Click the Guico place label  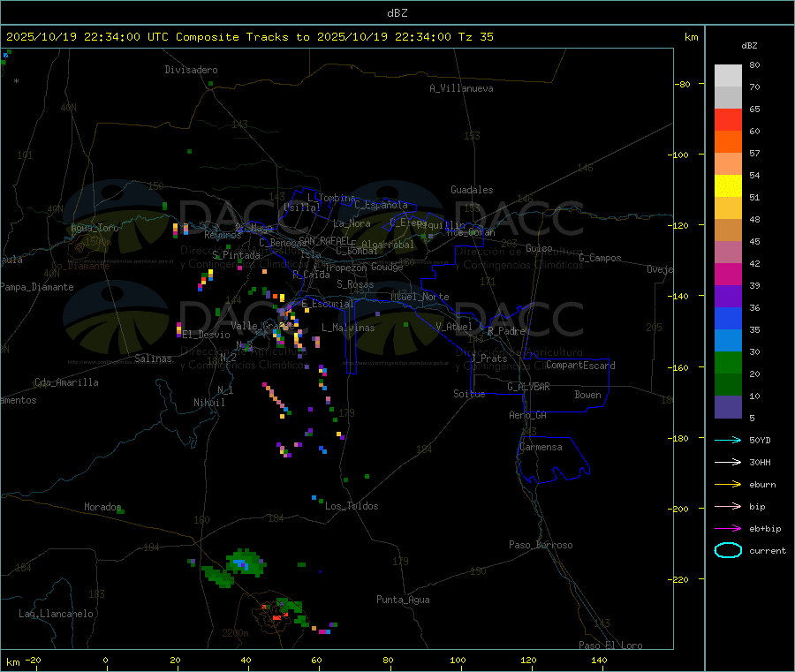539,248
